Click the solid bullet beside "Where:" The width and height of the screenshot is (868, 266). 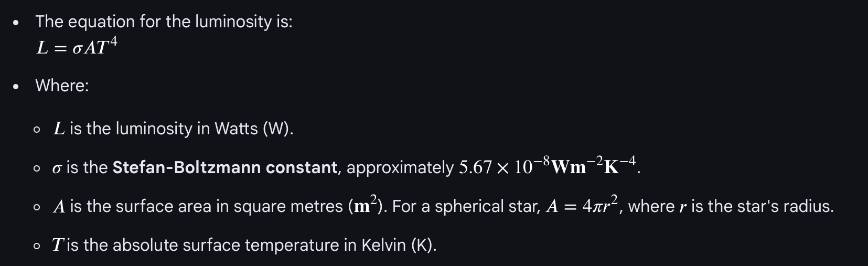pos(17,87)
